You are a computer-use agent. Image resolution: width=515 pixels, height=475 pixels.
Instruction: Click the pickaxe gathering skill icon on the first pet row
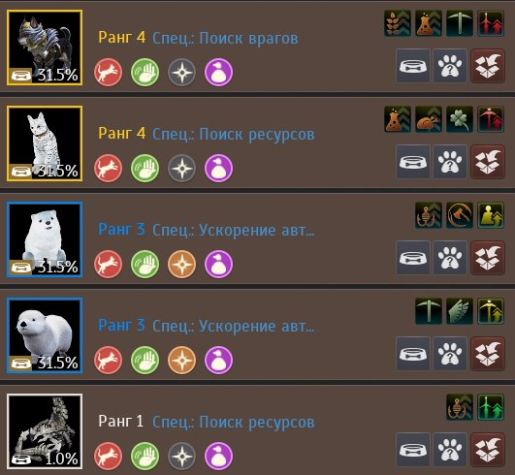pyautogui.click(x=459, y=23)
